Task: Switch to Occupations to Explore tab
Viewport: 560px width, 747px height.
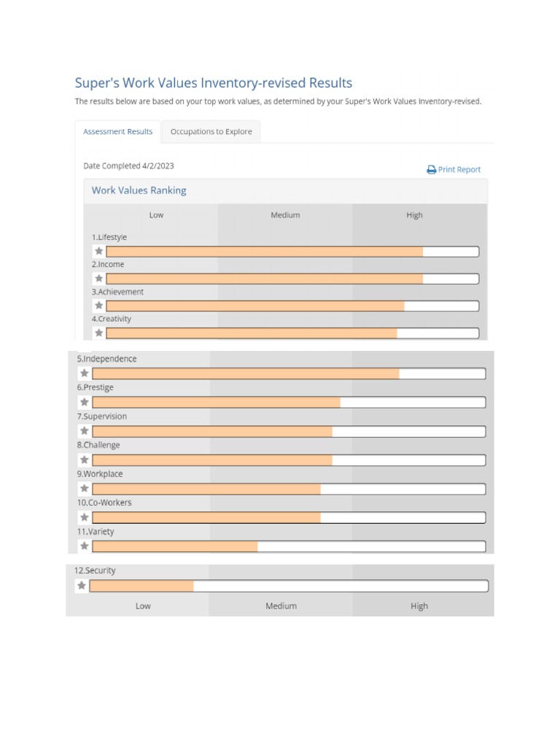Action: [211, 132]
